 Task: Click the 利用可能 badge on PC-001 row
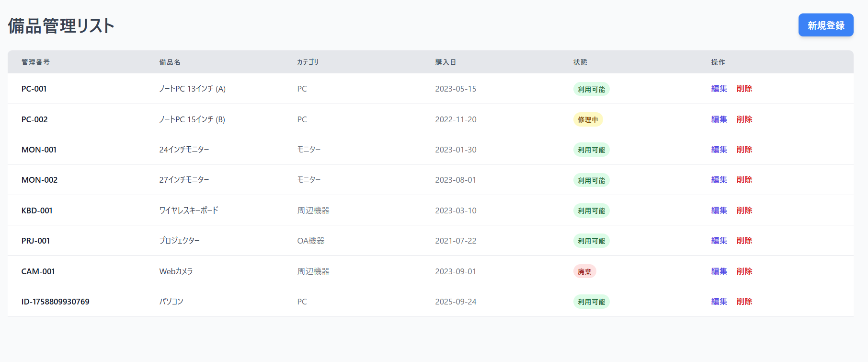[x=591, y=89]
